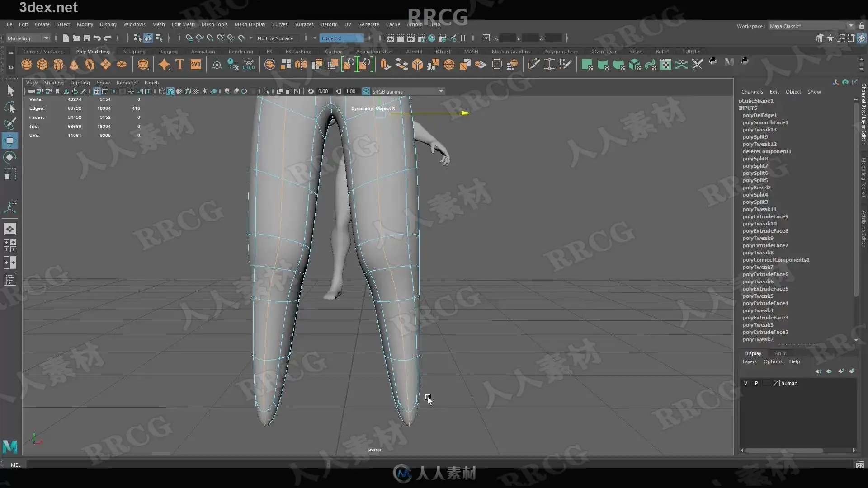
Task: Click the Freeze Transformations snowflake icon
Action: pyautogui.click(x=249, y=65)
